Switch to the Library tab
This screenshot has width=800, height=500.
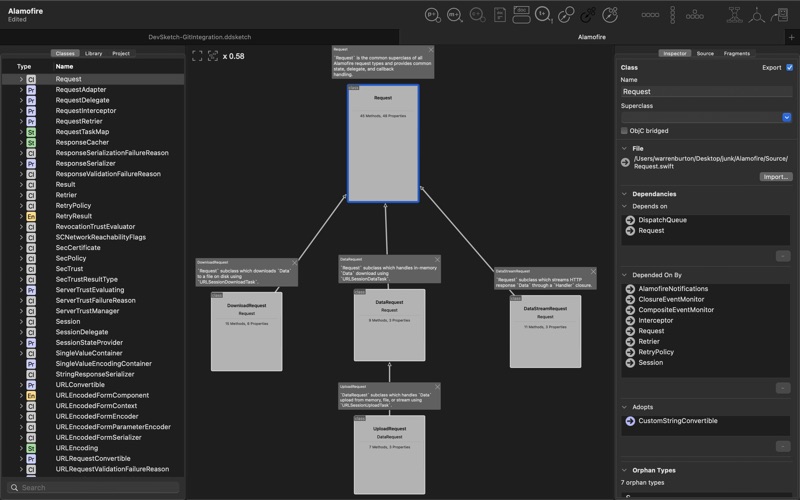click(x=93, y=54)
